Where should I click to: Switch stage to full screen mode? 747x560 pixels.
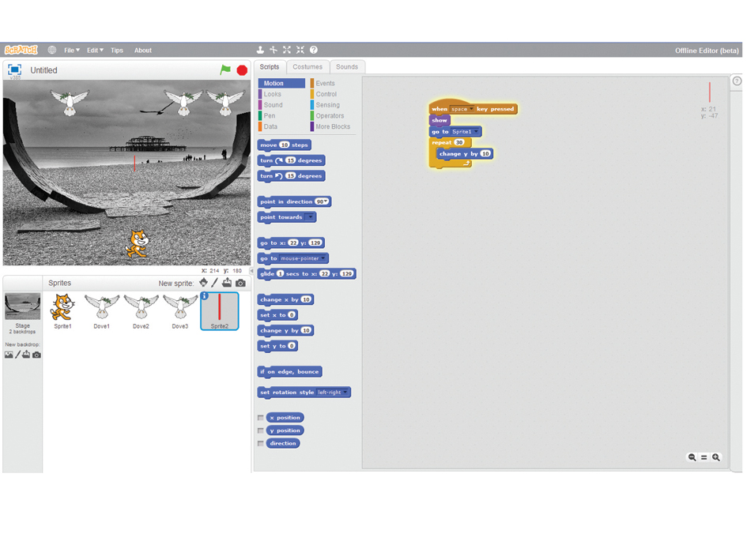(x=15, y=70)
